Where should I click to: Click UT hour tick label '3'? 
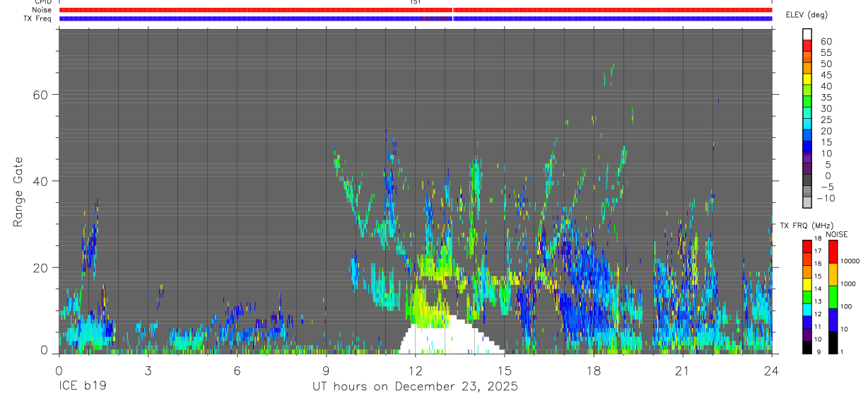pos(148,371)
